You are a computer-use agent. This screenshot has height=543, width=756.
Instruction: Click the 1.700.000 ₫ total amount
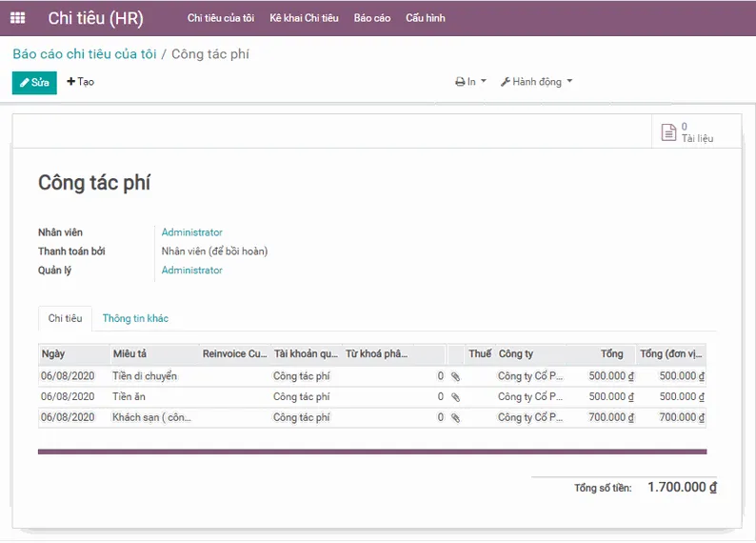point(683,488)
